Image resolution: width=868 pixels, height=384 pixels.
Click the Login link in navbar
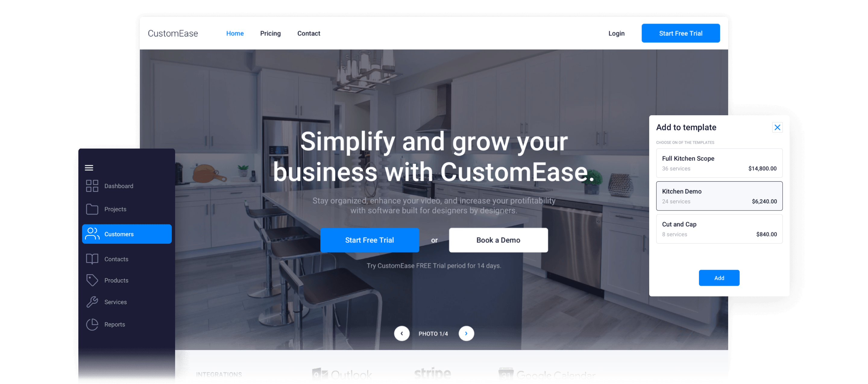(616, 33)
